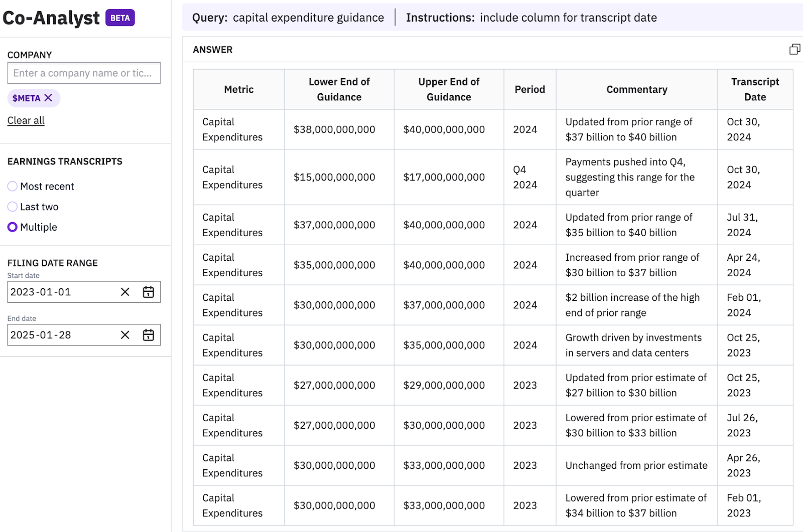Image resolution: width=803 pixels, height=532 pixels.
Task: Clear the start date field
Action: (125, 292)
